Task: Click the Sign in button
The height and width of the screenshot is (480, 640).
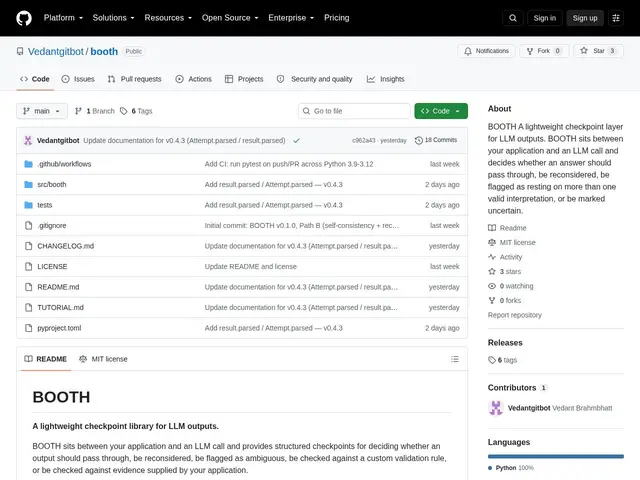Action: tap(544, 18)
